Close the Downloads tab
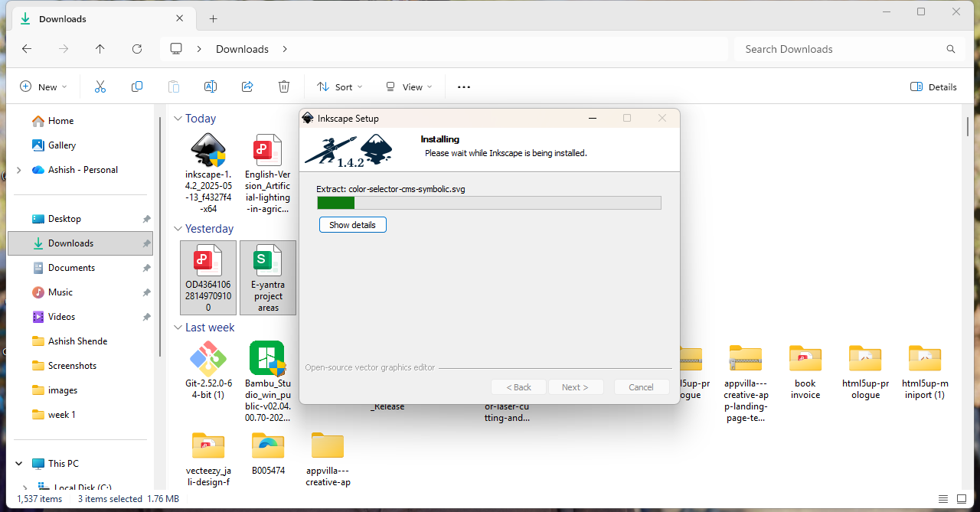This screenshot has height=512, width=980. 180,18
